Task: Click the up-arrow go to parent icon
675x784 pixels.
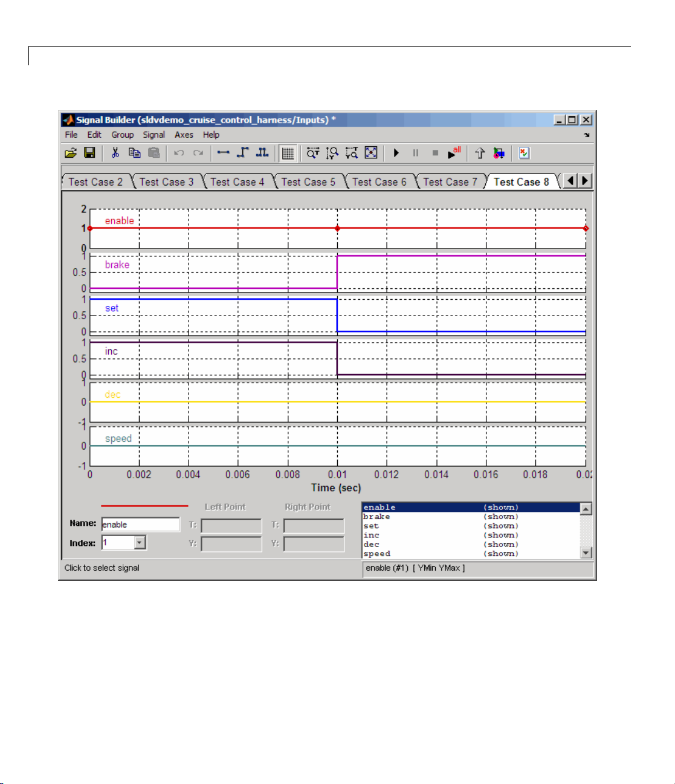Action: pos(480,153)
